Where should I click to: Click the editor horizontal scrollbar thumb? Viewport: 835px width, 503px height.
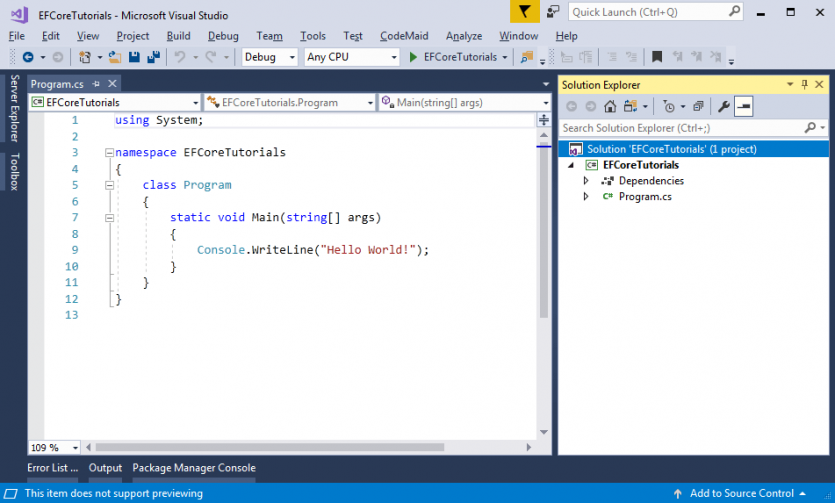tap(269, 447)
